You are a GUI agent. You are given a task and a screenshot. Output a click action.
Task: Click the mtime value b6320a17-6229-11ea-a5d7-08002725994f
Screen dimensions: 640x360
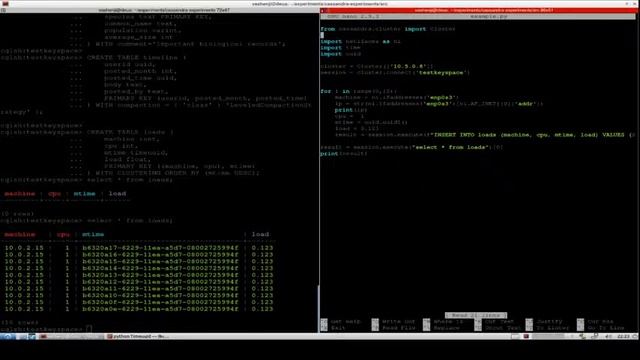click(x=160, y=248)
